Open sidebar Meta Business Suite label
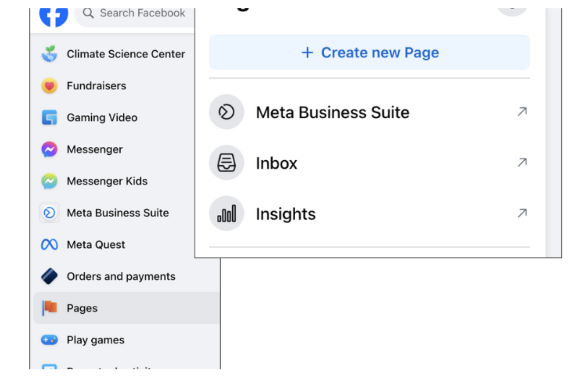The image size is (588, 381). (118, 213)
